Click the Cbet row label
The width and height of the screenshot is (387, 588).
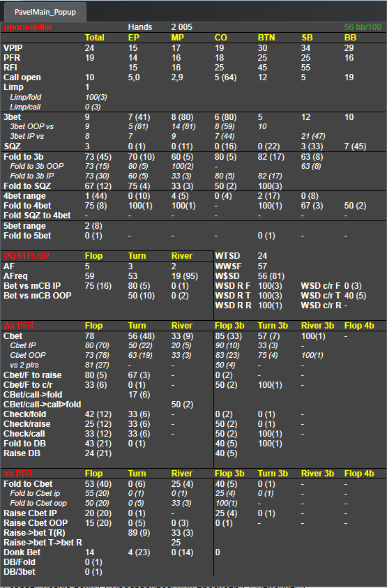(13, 336)
